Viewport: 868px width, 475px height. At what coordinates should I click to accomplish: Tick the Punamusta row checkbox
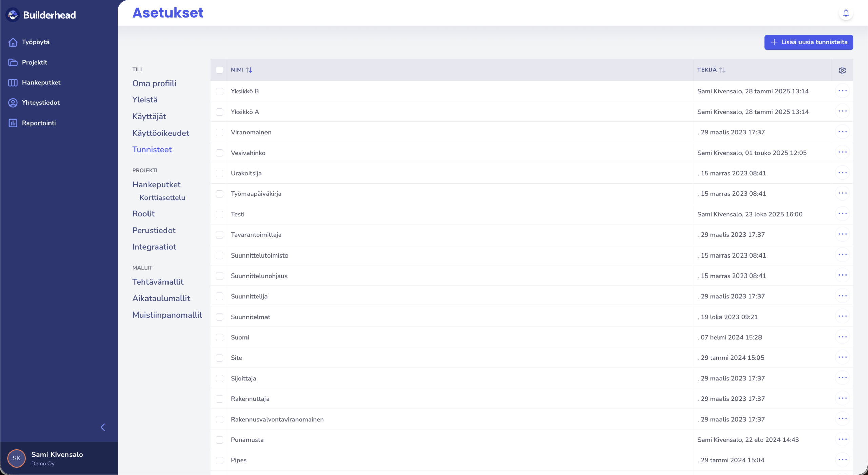pos(220,440)
